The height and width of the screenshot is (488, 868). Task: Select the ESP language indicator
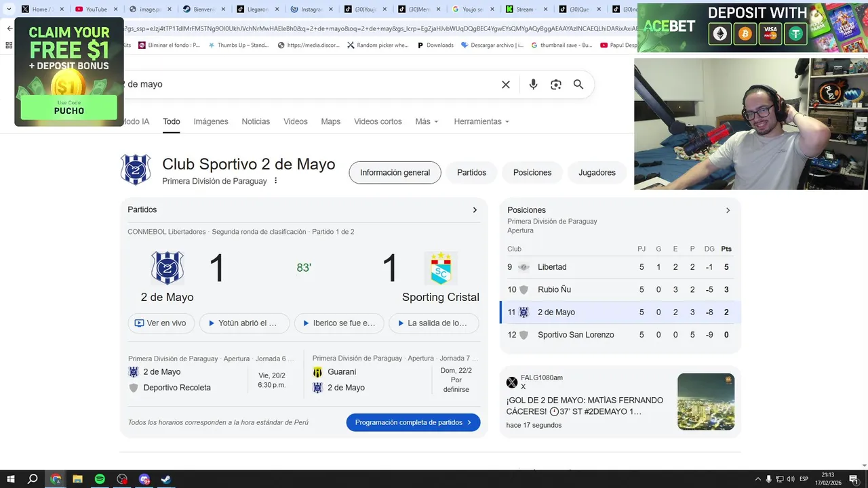click(x=804, y=479)
